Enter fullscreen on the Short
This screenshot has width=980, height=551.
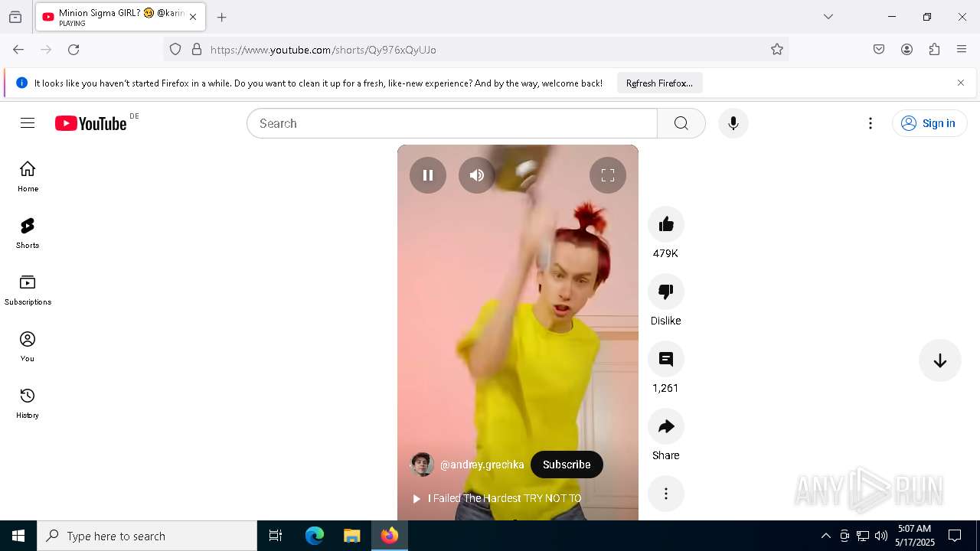608,175
